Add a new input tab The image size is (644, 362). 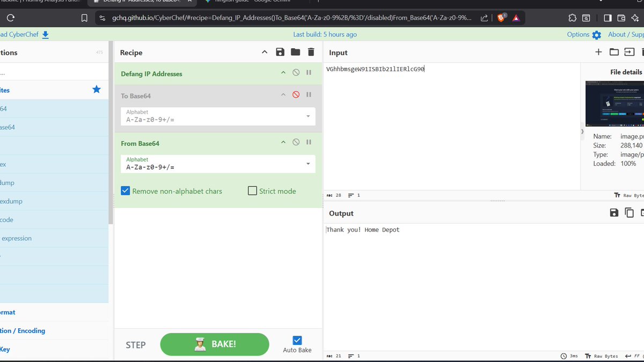tap(598, 52)
